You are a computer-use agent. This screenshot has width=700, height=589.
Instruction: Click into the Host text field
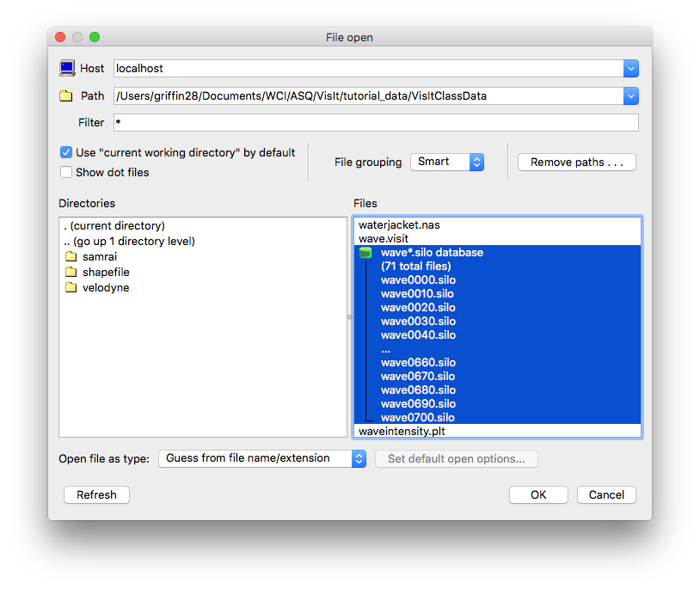pos(369,69)
